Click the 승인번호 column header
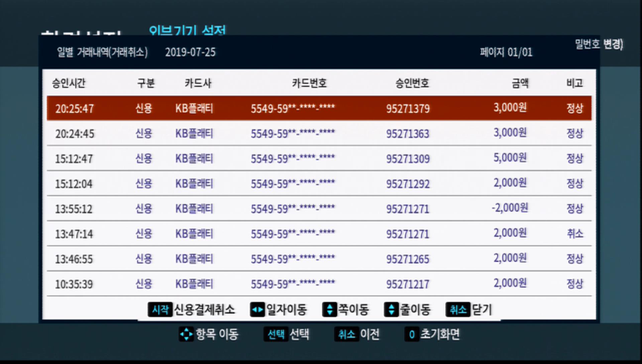The image size is (642, 364). 412,83
